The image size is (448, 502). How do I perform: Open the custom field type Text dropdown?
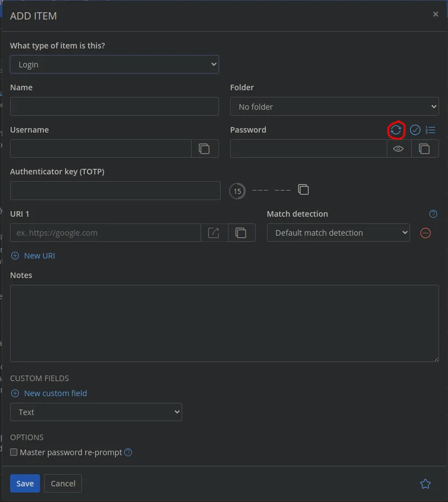click(96, 412)
